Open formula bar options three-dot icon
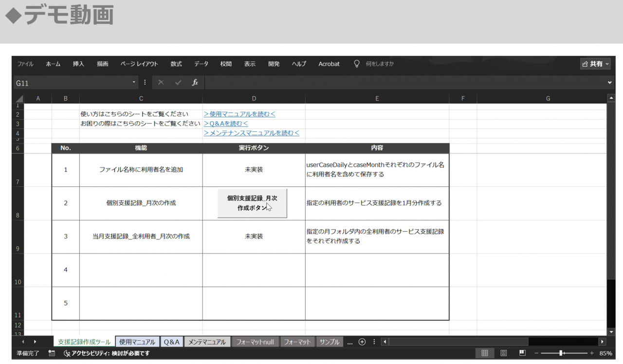Image resolution: width=623 pixels, height=364 pixels. [145, 83]
